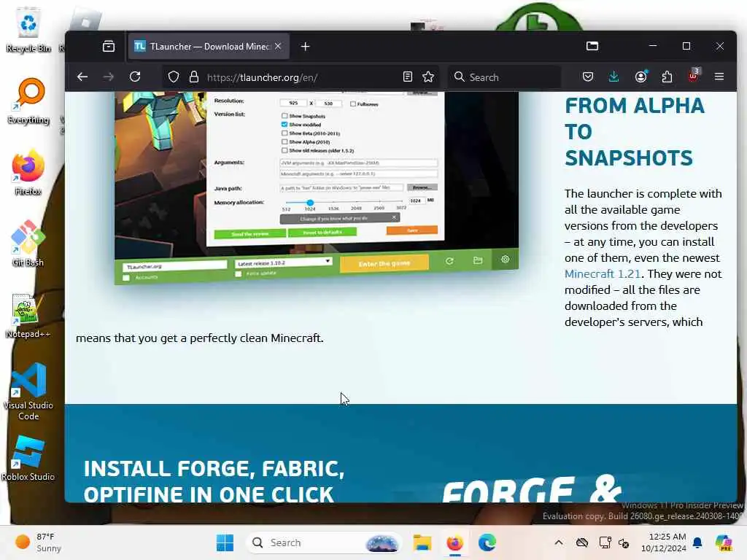Select the TLauncher — Download Minecraft tab
Screen dimensions: 747x560
(x=209, y=46)
